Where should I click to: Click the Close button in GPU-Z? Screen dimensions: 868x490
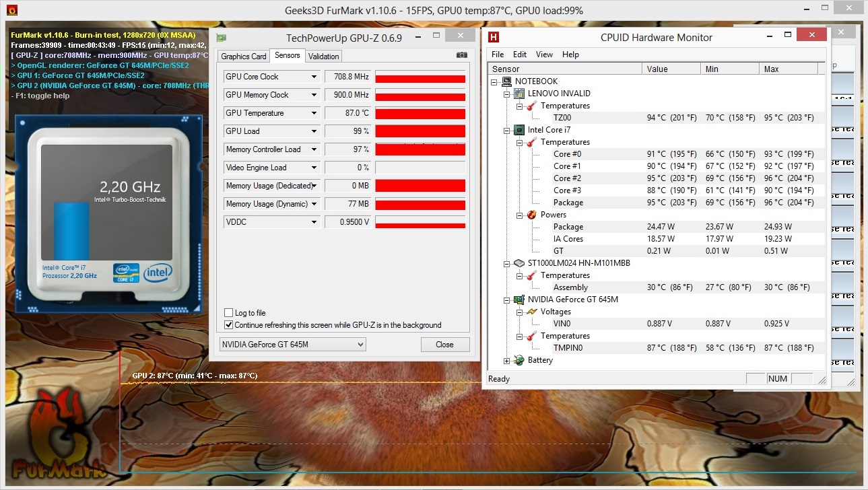(444, 345)
